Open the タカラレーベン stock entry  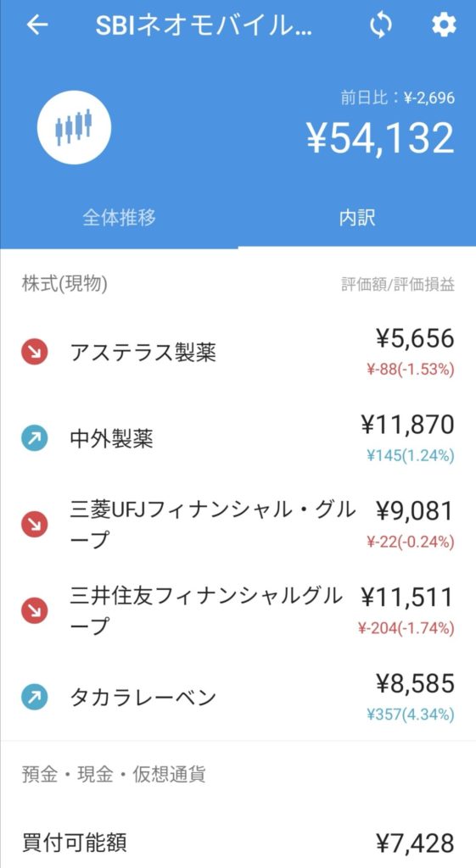point(238,698)
